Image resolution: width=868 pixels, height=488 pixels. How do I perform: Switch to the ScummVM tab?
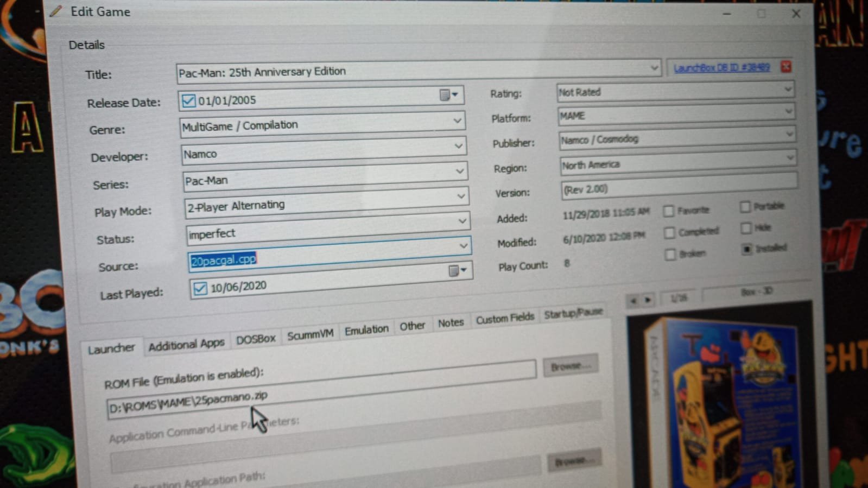click(310, 334)
